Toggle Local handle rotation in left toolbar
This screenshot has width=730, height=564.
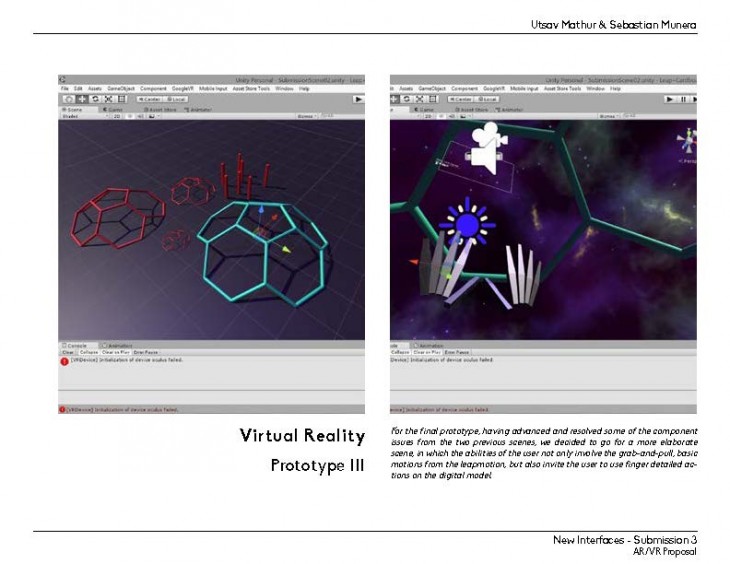click(x=177, y=99)
